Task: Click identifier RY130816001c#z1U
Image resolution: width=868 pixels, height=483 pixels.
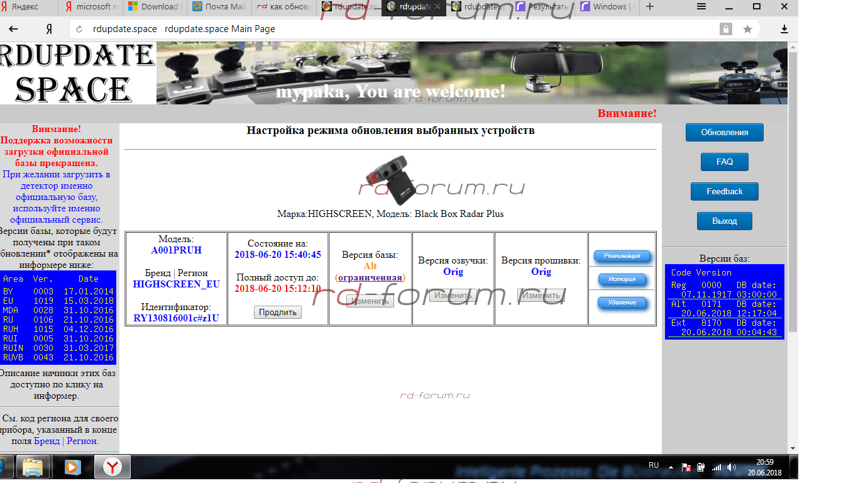Action: pyautogui.click(x=177, y=318)
